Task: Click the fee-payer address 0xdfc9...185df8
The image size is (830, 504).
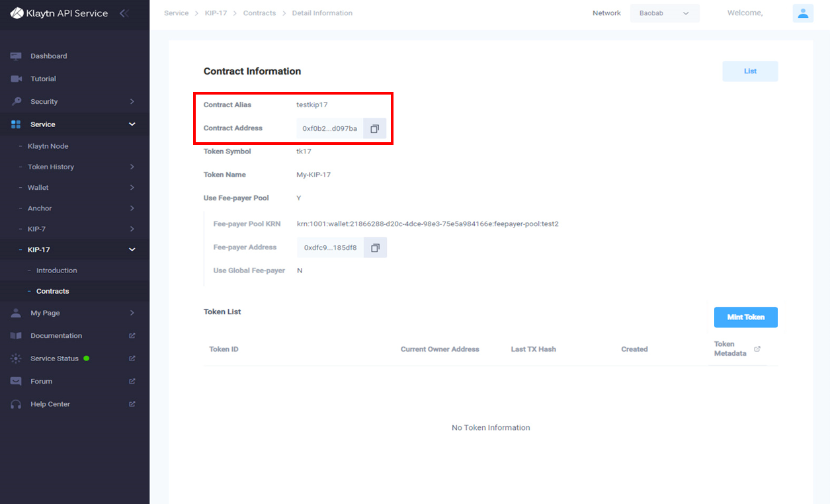Action: pos(330,247)
